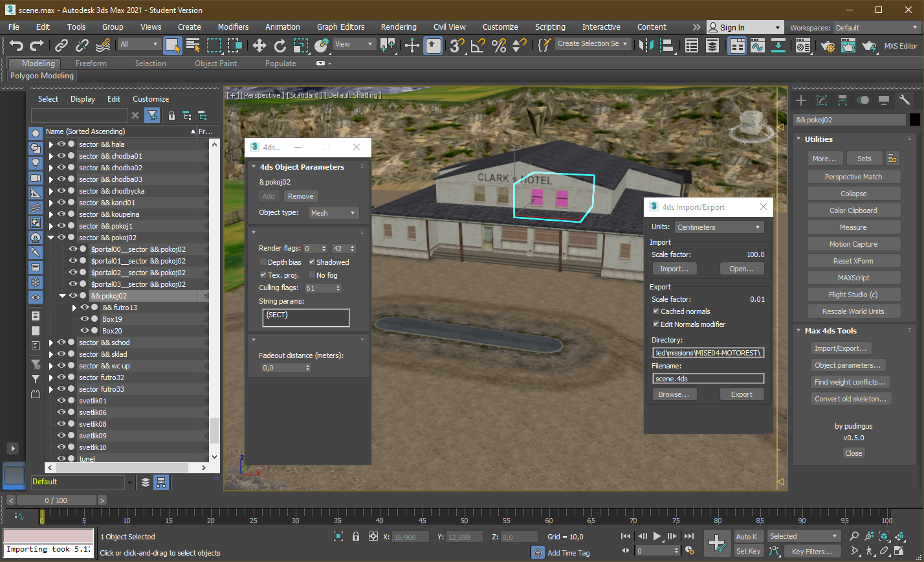Screen dimensions: 924x562
Task: Go to animation start frame
Action: click(626, 536)
